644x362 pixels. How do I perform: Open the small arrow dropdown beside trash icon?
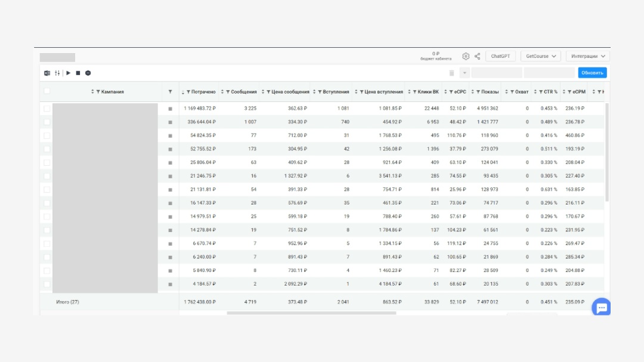[465, 73]
